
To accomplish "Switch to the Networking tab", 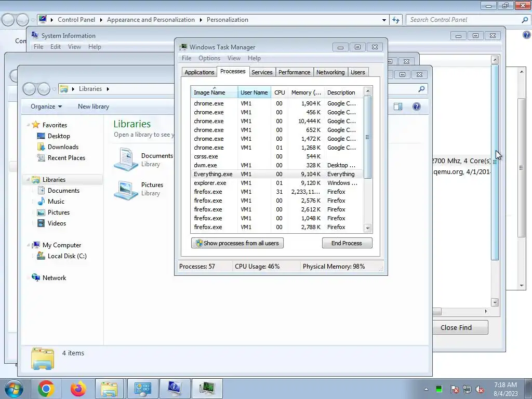I will point(330,72).
